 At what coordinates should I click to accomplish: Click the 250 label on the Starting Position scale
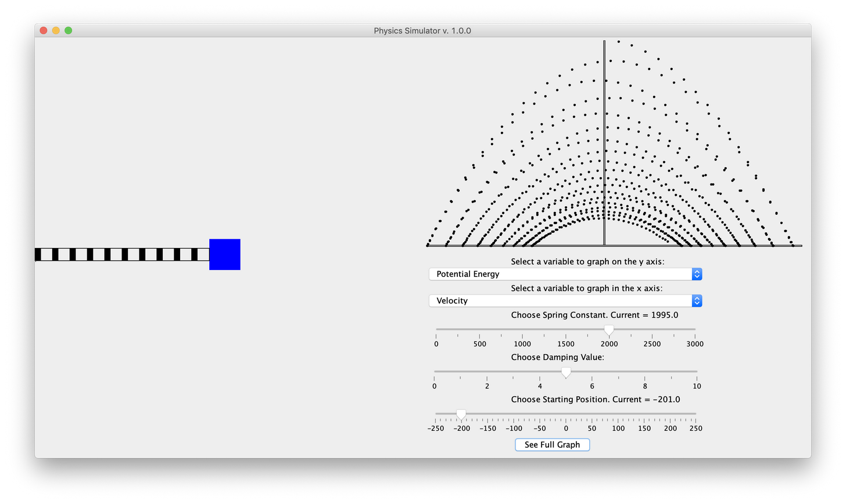[x=696, y=429]
